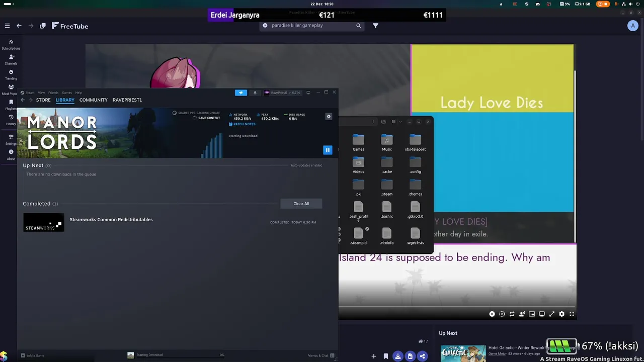Go back in FreeTube navigation
644x362 pixels.
click(19, 26)
